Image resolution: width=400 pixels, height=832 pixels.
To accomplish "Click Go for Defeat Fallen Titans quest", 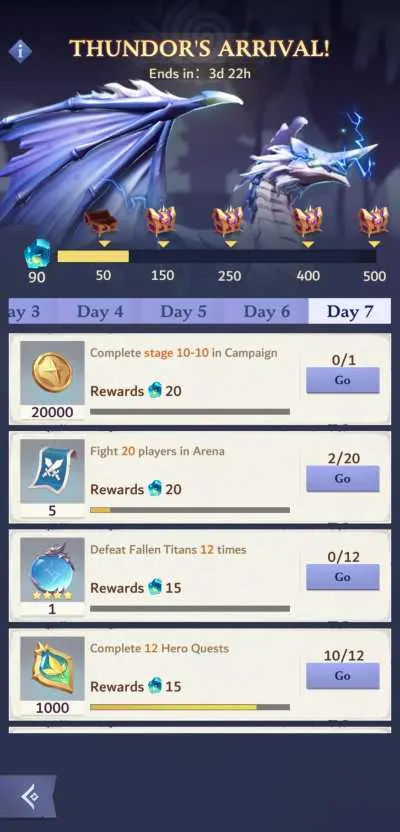I will (343, 577).
